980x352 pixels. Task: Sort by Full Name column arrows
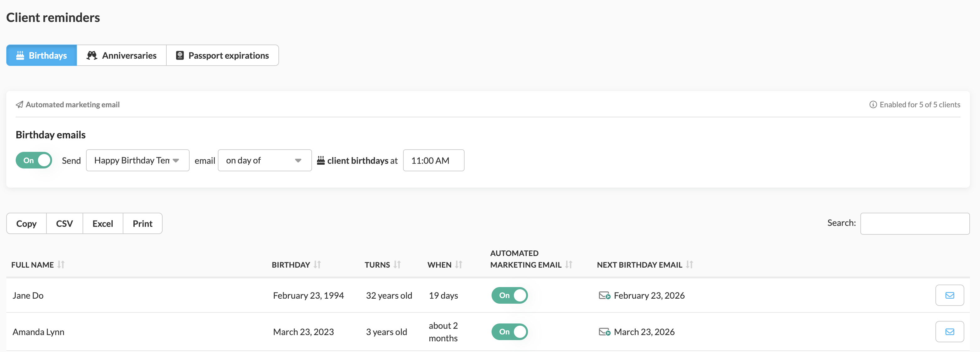61,264
